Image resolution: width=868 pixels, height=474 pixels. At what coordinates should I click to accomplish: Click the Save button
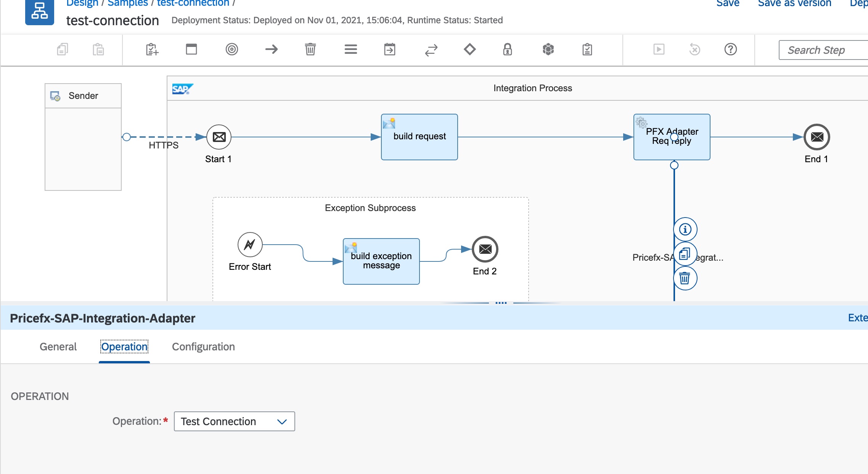[727, 4]
